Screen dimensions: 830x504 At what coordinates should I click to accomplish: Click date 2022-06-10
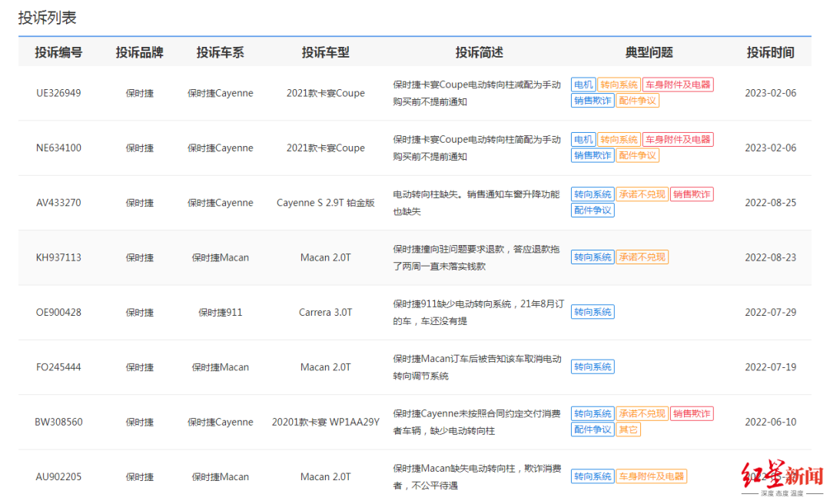[x=770, y=422]
